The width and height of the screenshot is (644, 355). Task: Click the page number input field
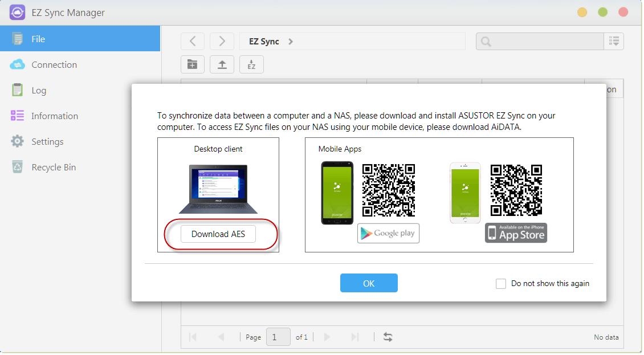(279, 337)
